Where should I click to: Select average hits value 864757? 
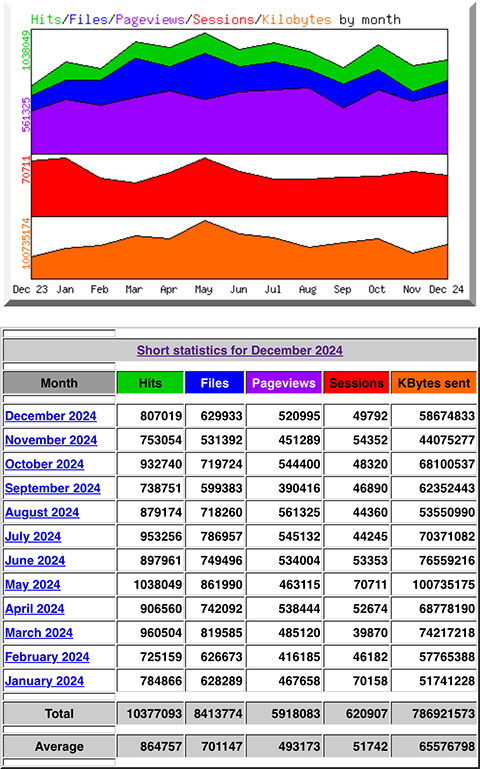click(161, 747)
